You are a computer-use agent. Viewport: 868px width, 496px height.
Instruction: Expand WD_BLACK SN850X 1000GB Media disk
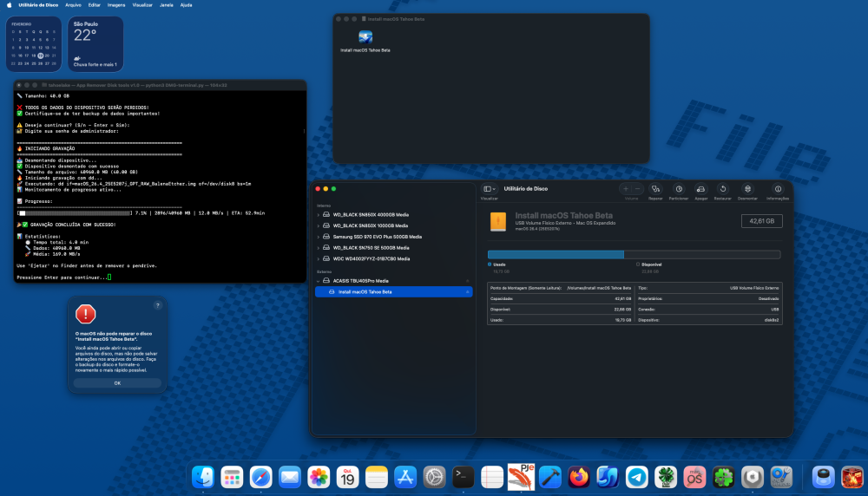pyautogui.click(x=319, y=225)
